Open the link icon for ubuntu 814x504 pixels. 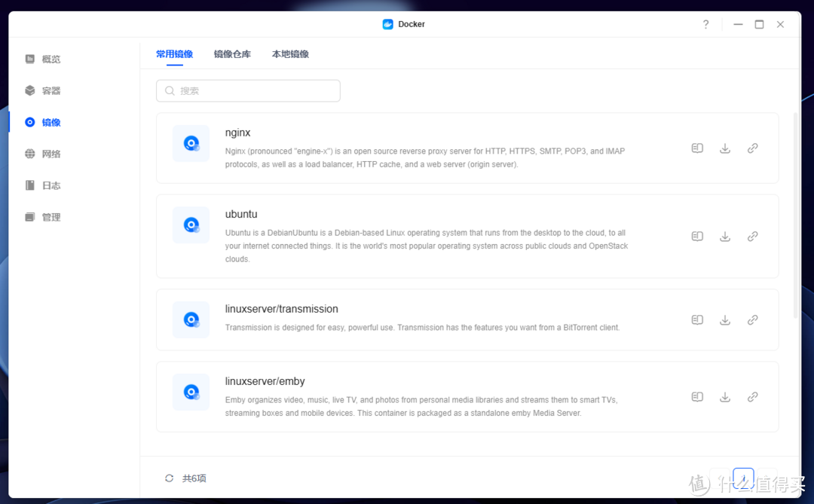tap(753, 237)
